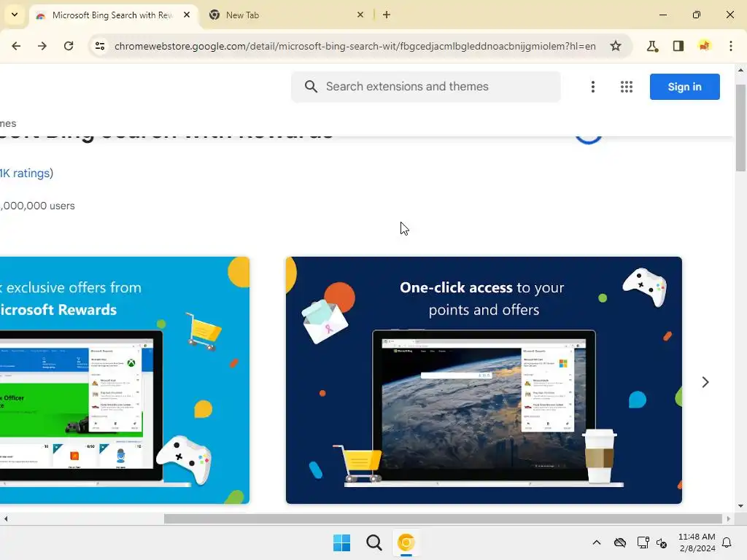747x560 pixels.
Task: Open the notifications bell
Action: pyautogui.click(x=727, y=542)
